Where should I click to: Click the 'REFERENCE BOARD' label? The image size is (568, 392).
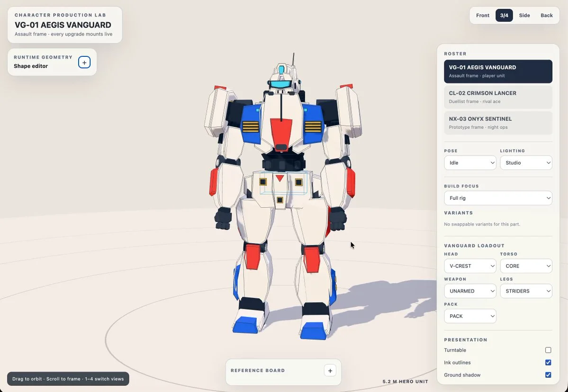point(258,371)
